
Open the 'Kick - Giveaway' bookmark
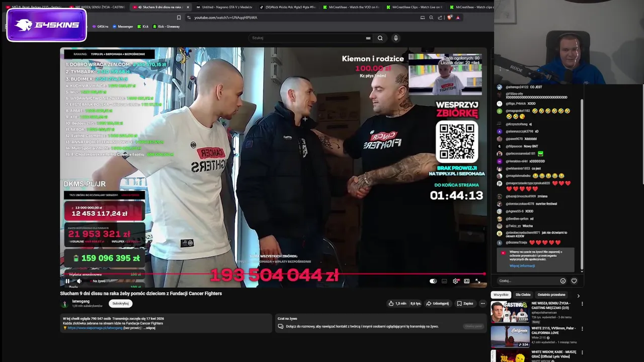pyautogui.click(x=166, y=27)
